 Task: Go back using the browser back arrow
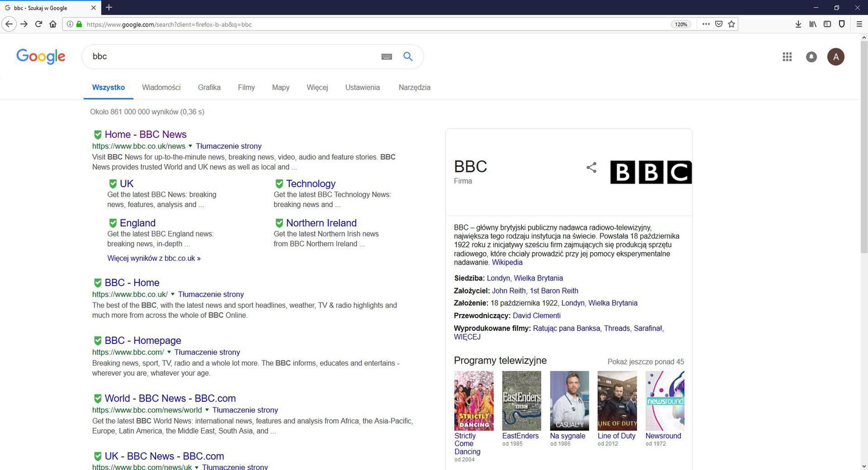[x=9, y=24]
